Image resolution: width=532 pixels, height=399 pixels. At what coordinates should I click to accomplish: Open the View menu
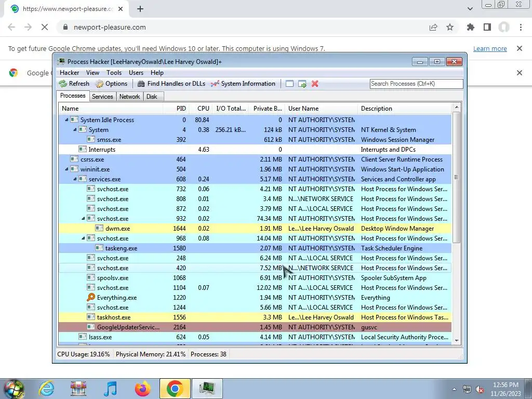[92, 73]
